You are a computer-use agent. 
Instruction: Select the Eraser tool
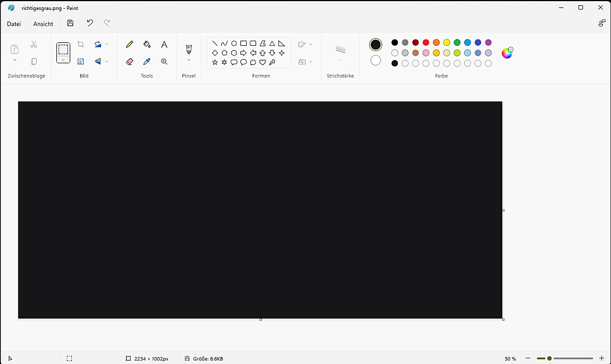coord(130,61)
